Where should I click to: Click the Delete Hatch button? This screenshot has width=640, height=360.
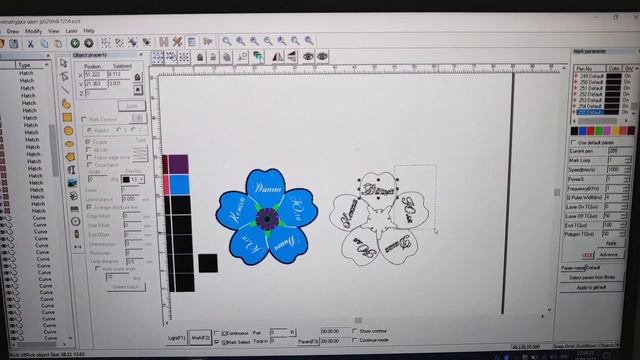[126, 287]
